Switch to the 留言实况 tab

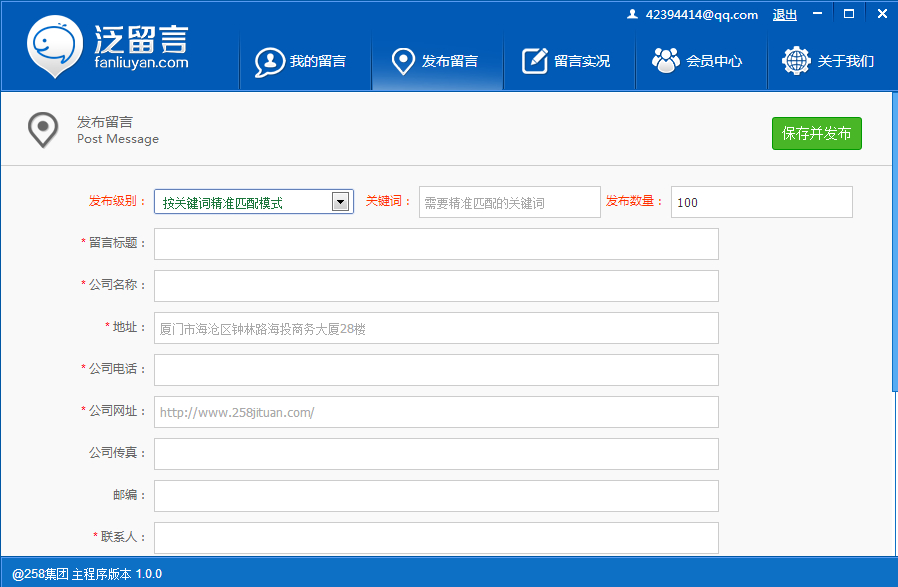pyautogui.click(x=569, y=61)
